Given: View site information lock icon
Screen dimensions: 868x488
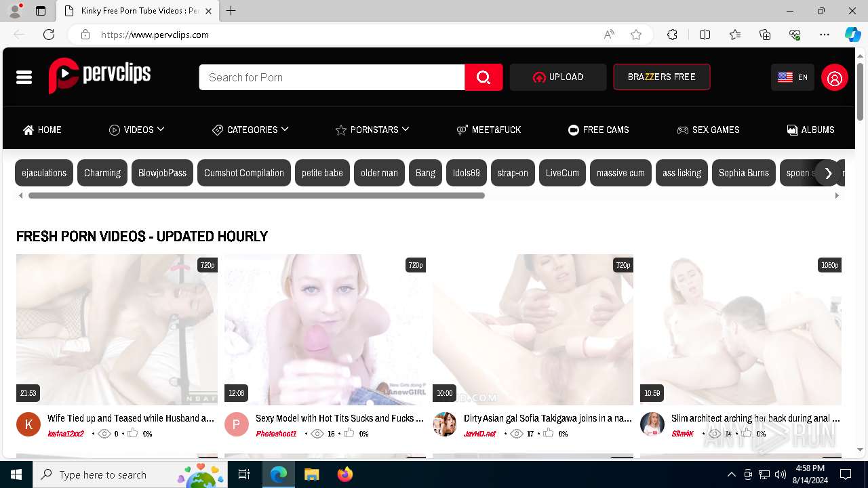Looking at the screenshot, I should [x=85, y=35].
